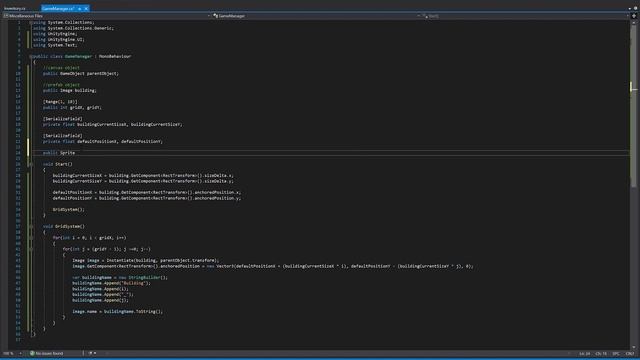
Task: Click the CRLF line ending indicator
Action: pos(630,353)
